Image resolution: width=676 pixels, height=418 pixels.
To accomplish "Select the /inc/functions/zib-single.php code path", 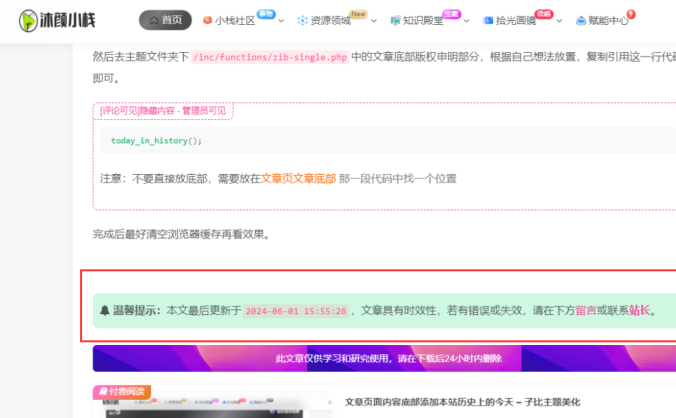I will pyautogui.click(x=270, y=57).
